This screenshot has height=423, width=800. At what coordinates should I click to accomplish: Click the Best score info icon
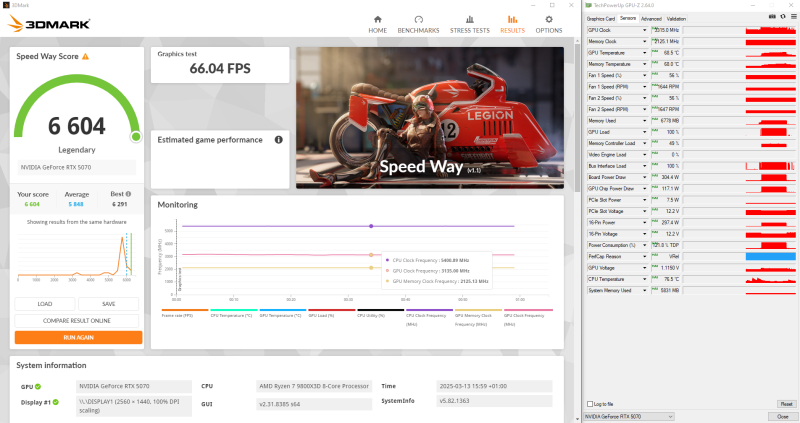pos(128,194)
